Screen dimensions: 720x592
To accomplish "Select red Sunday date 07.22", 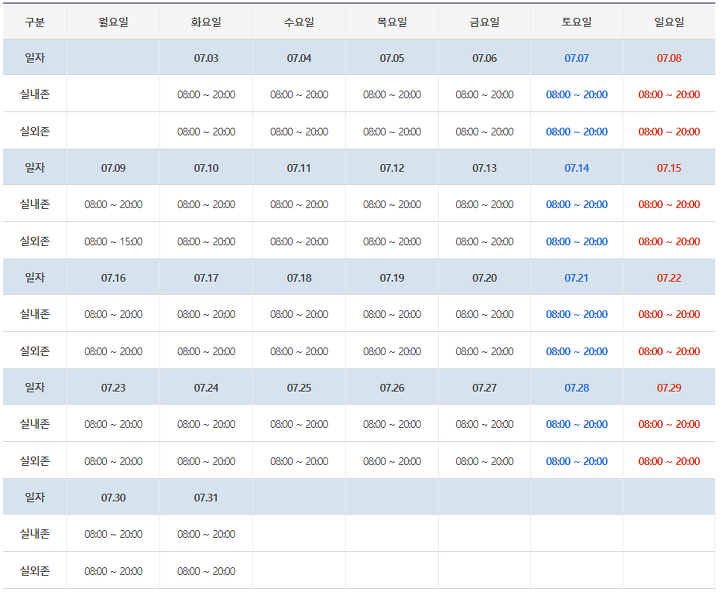I will (x=669, y=278).
